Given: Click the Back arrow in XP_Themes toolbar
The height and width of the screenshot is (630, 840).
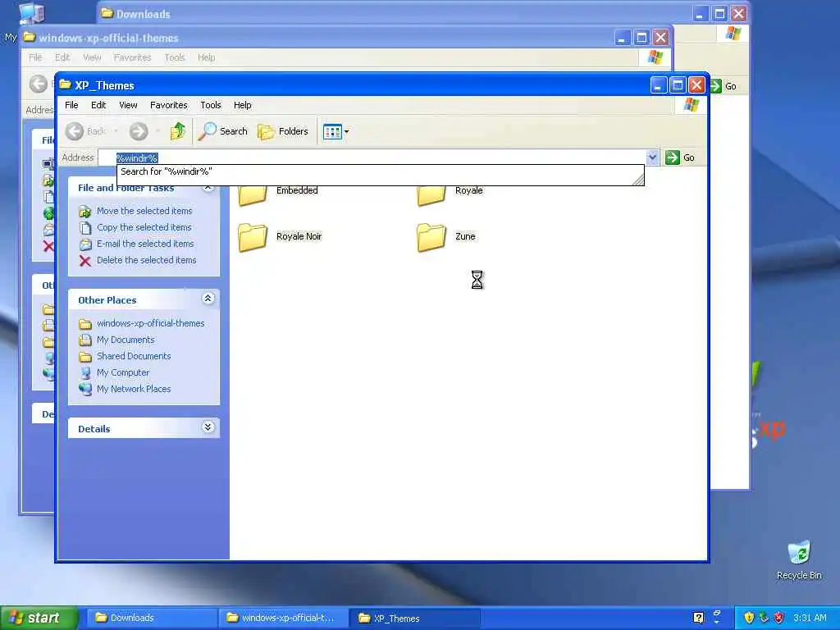Looking at the screenshot, I should click(75, 131).
